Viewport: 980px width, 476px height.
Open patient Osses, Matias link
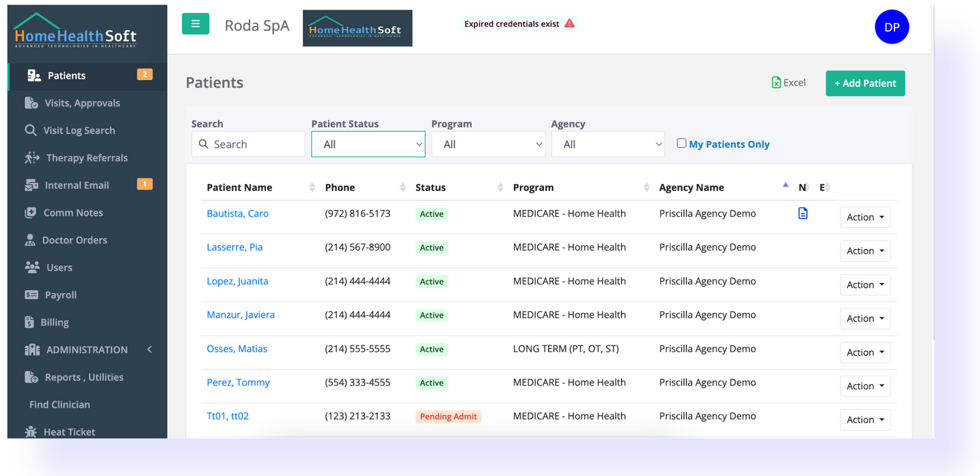[x=237, y=349]
